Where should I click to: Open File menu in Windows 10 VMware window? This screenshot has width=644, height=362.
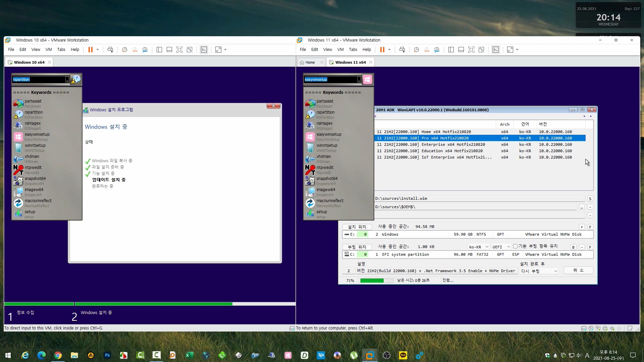coord(11,50)
